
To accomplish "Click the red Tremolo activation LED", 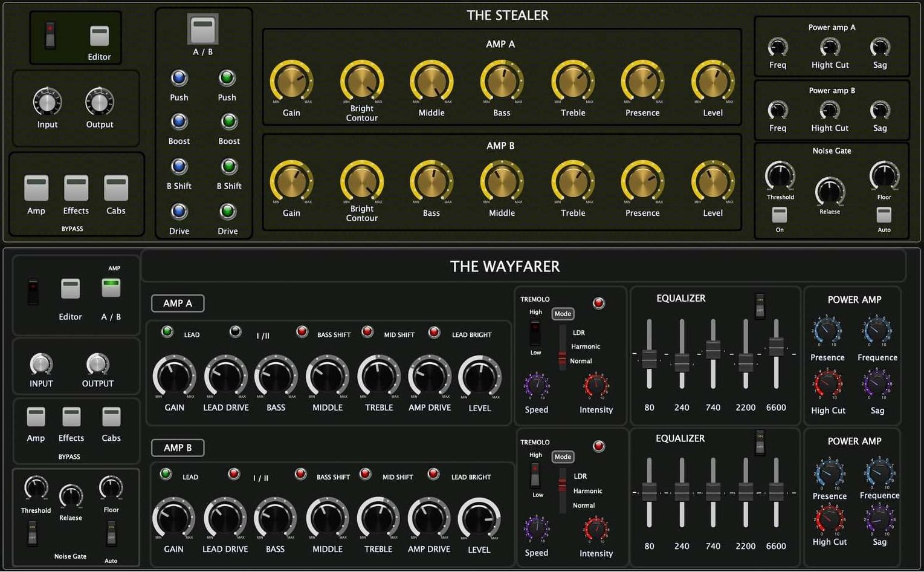I will pyautogui.click(x=598, y=303).
